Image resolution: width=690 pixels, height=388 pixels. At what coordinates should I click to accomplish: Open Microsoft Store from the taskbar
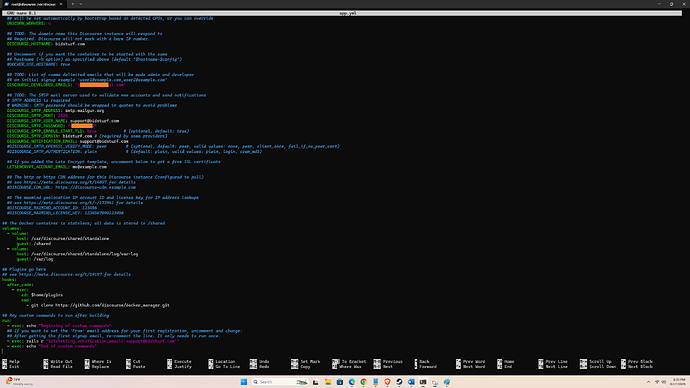(340, 382)
